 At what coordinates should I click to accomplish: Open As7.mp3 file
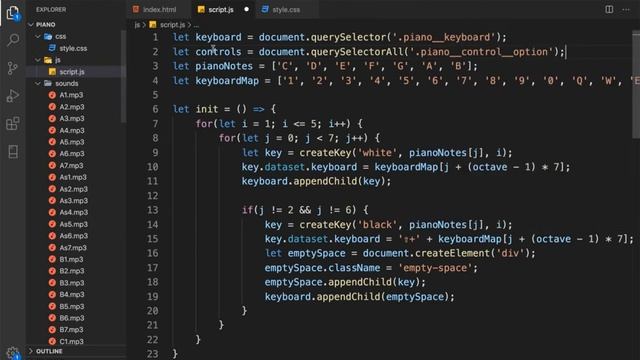click(73, 247)
